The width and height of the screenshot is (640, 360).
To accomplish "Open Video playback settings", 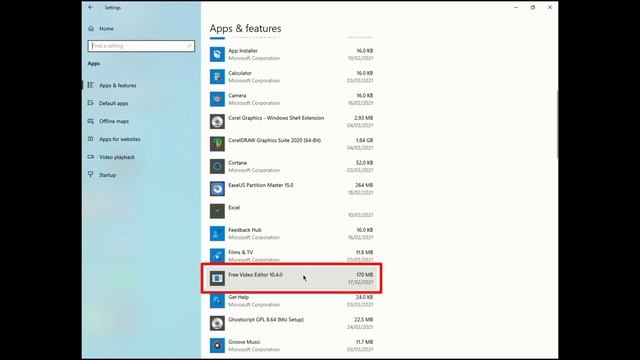I will [117, 157].
